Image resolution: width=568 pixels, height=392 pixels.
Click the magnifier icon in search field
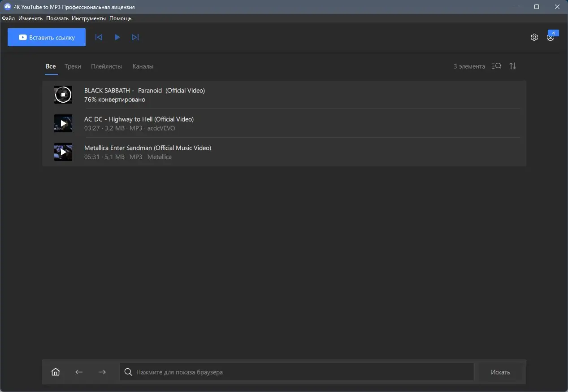coord(128,372)
